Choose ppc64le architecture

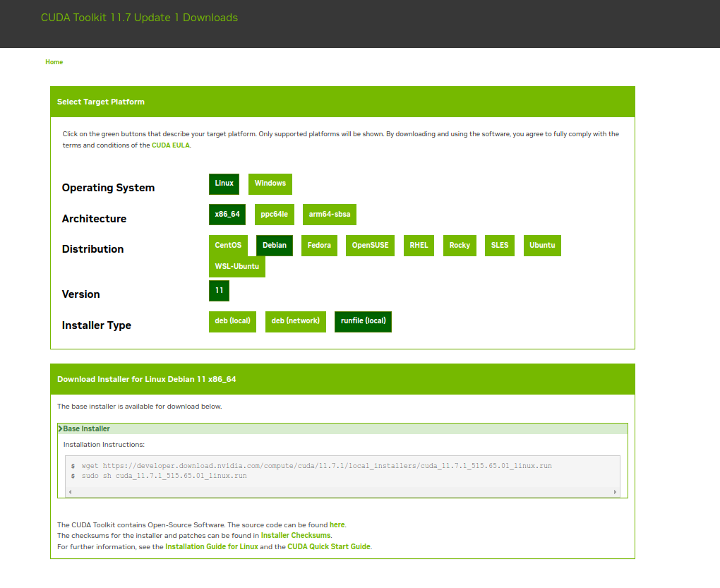tap(274, 215)
